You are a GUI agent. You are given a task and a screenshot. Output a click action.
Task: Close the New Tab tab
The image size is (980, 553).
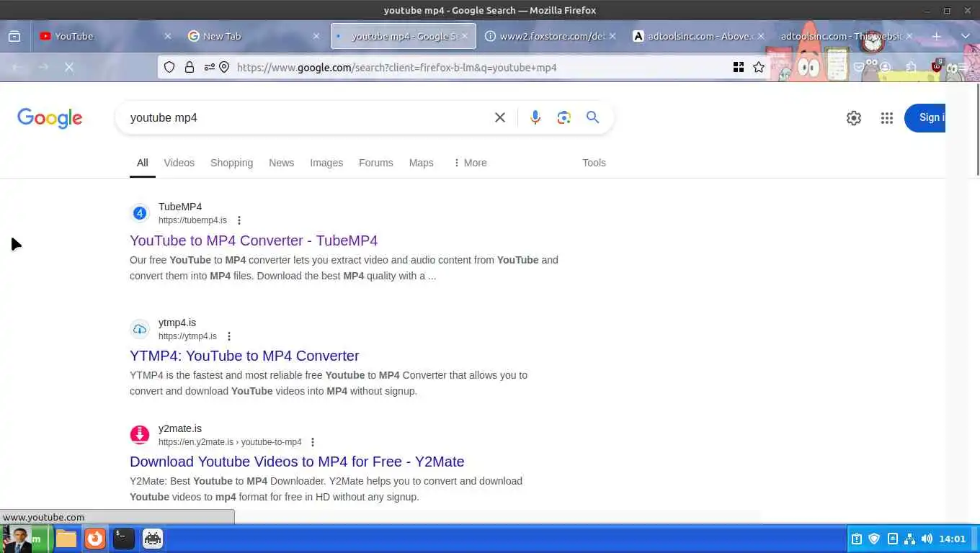point(316,36)
